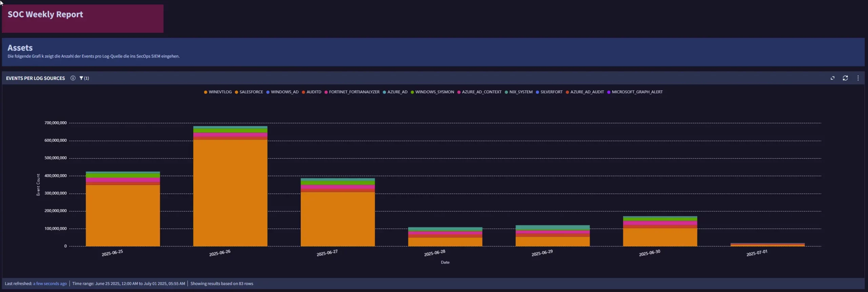The height and width of the screenshot is (292, 868).
Task: Click the SOC Weekly Report title banner
Action: coord(82,19)
